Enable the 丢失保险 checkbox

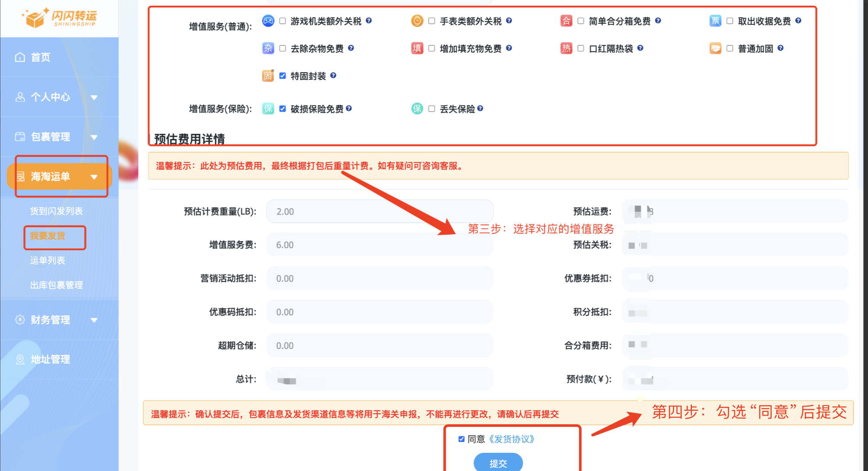coord(431,109)
